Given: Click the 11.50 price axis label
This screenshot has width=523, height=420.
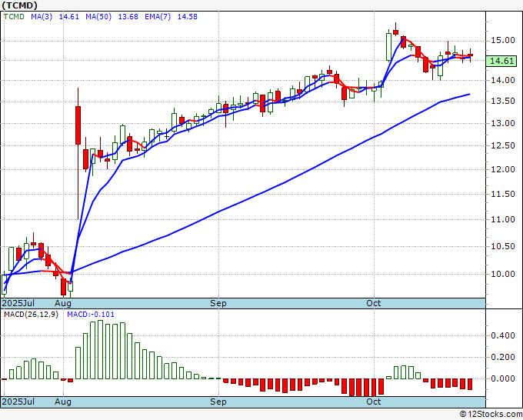Looking at the screenshot, I should pyautogui.click(x=503, y=194).
